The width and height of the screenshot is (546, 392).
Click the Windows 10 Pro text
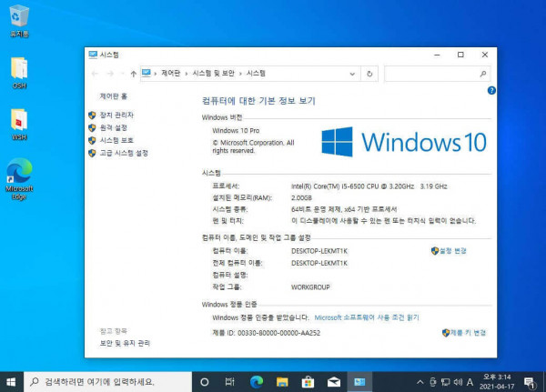(236, 131)
